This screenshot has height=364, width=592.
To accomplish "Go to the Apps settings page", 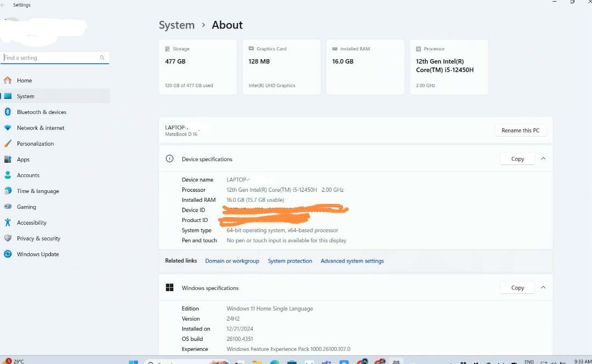I will [55, 160].
